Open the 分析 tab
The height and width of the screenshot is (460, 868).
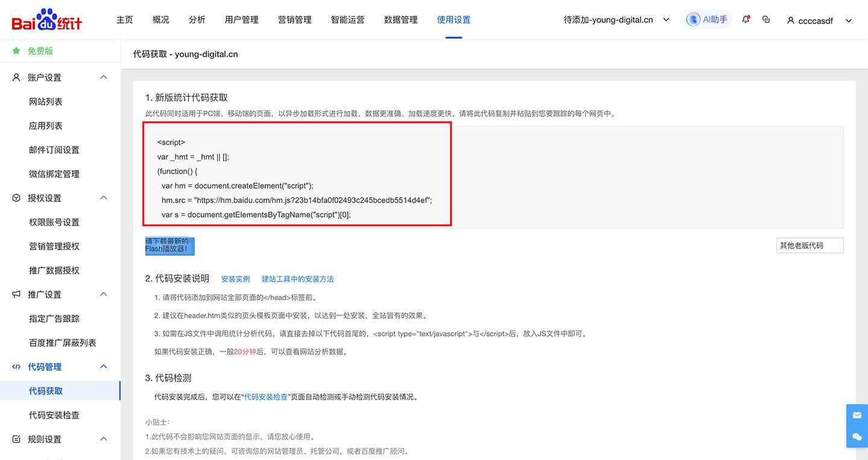pyautogui.click(x=197, y=20)
